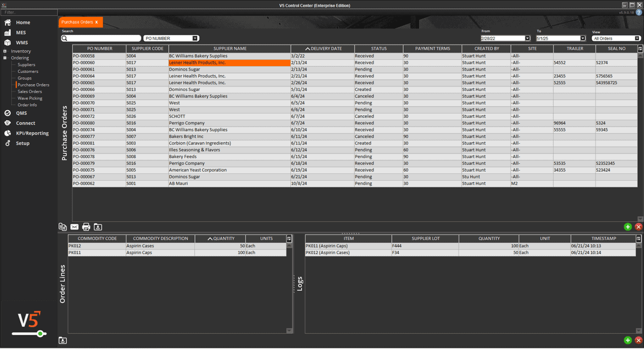The width and height of the screenshot is (644, 349).
Task: Add a log entry with bottom green plus
Action: [628, 340]
